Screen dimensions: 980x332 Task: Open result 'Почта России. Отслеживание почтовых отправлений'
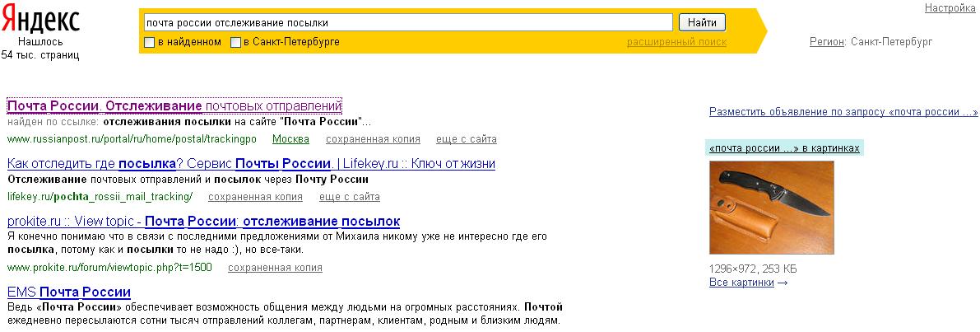click(x=174, y=105)
